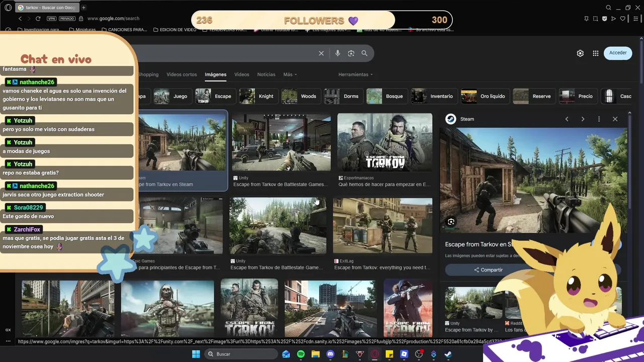Expand the Más dropdown menu

pos(290,74)
